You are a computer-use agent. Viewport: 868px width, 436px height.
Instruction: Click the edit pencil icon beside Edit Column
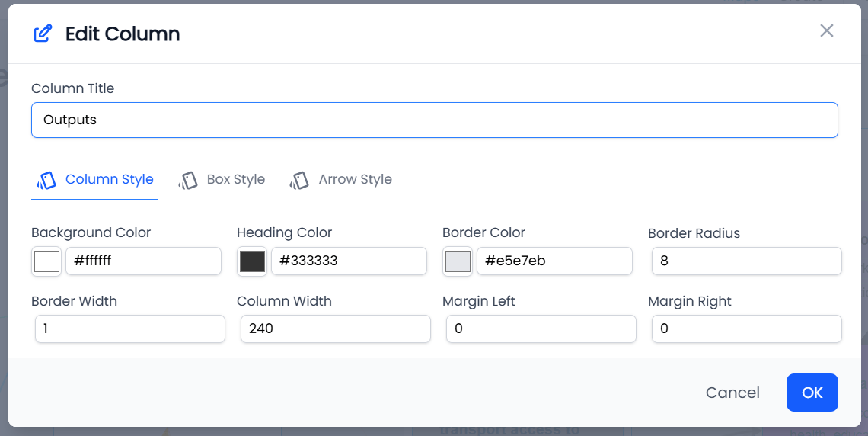(x=43, y=34)
